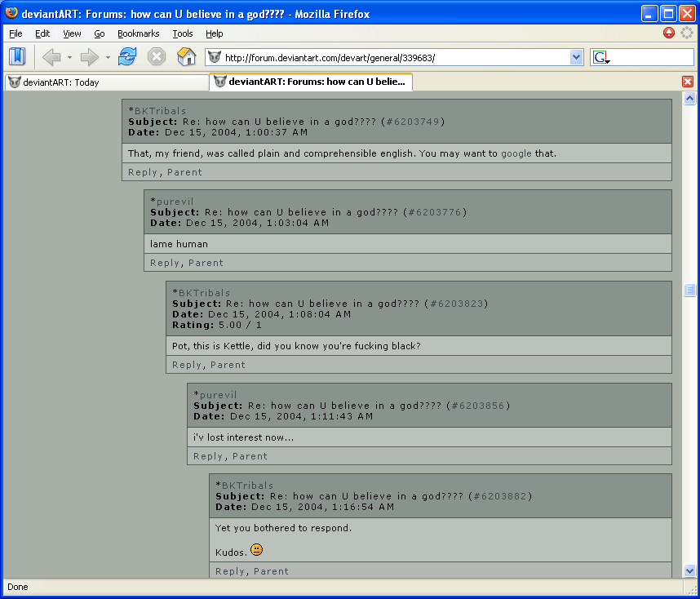Image resolution: width=700 pixels, height=599 pixels.
Task: Click the deviantART favicon in the address bar
Action: tap(215, 57)
